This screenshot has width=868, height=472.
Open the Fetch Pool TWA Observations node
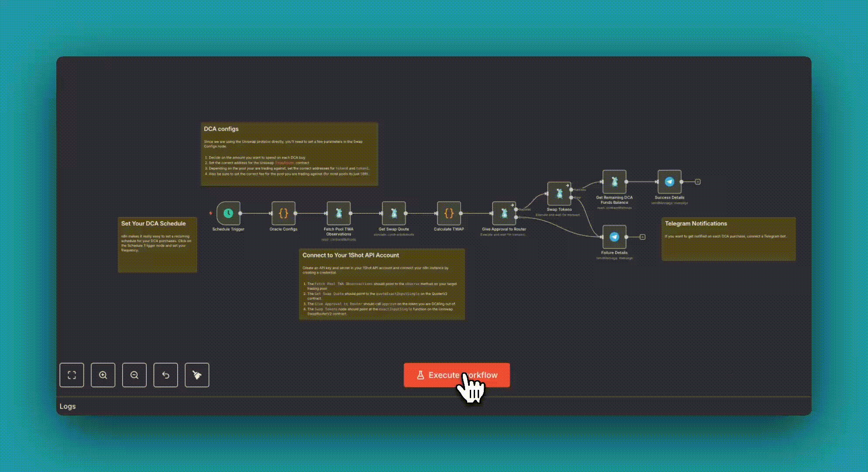(x=338, y=213)
